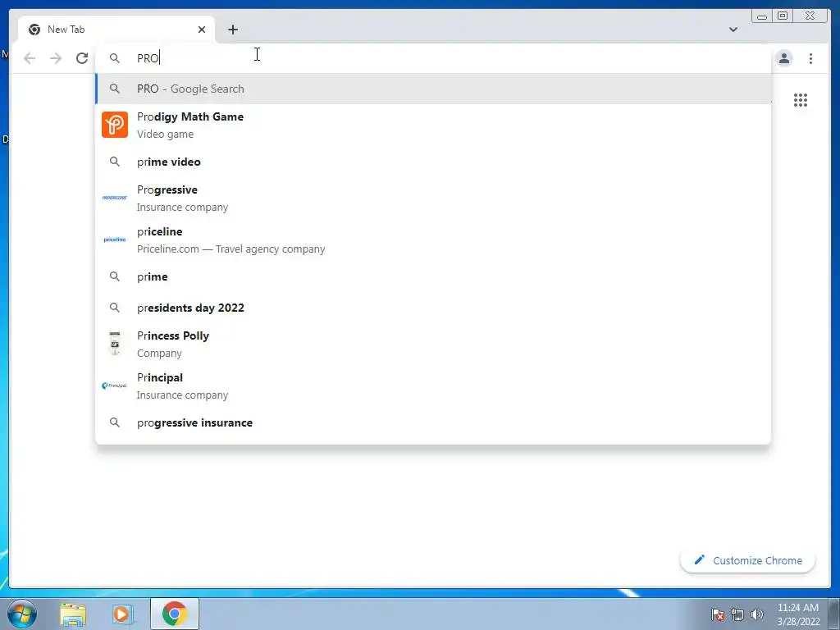Click the Chrome taskbar icon
This screenshot has height=630, width=840.
(x=175, y=614)
